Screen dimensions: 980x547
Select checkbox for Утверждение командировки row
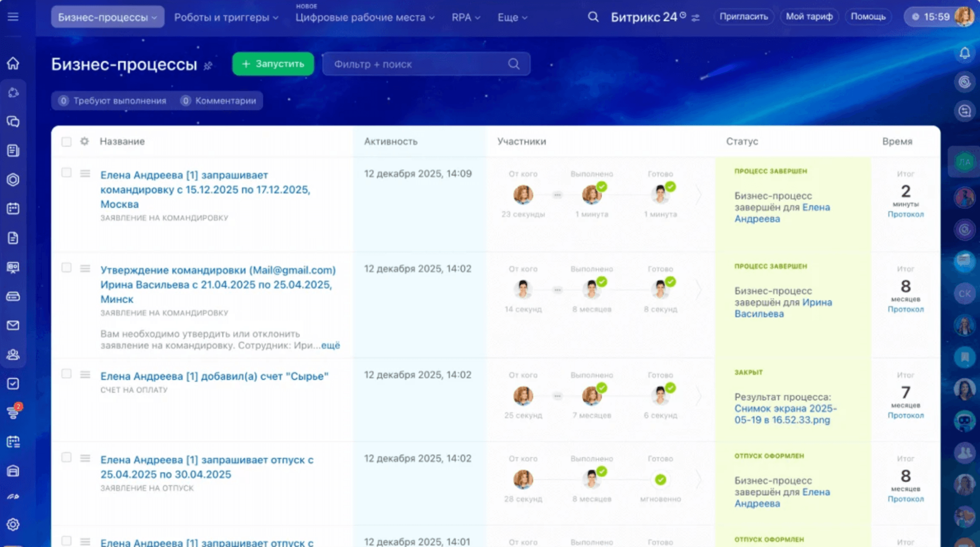pos(66,268)
